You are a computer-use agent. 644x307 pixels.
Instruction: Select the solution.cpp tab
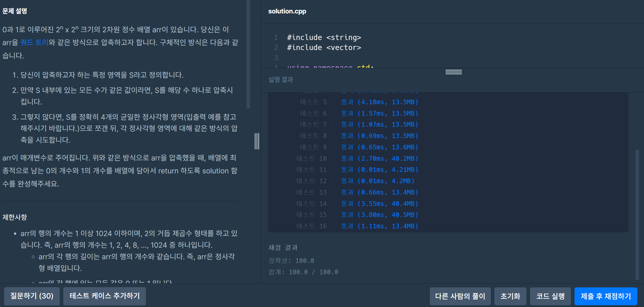(287, 11)
